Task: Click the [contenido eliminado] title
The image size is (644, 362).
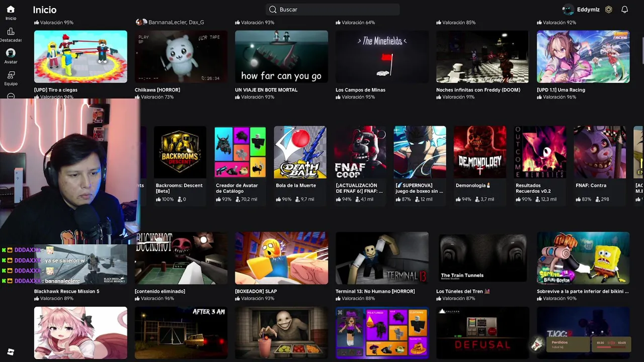Action: tap(160, 291)
